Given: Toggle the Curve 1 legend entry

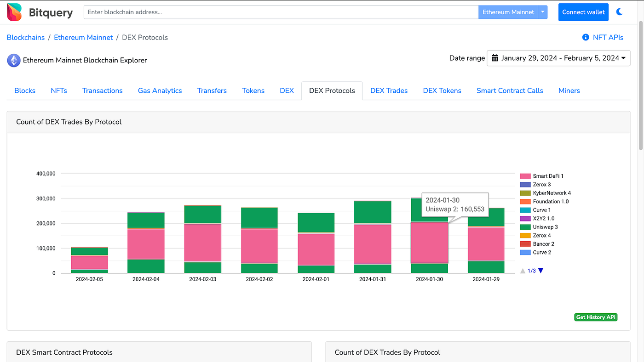Looking at the screenshot, I should [x=541, y=210].
